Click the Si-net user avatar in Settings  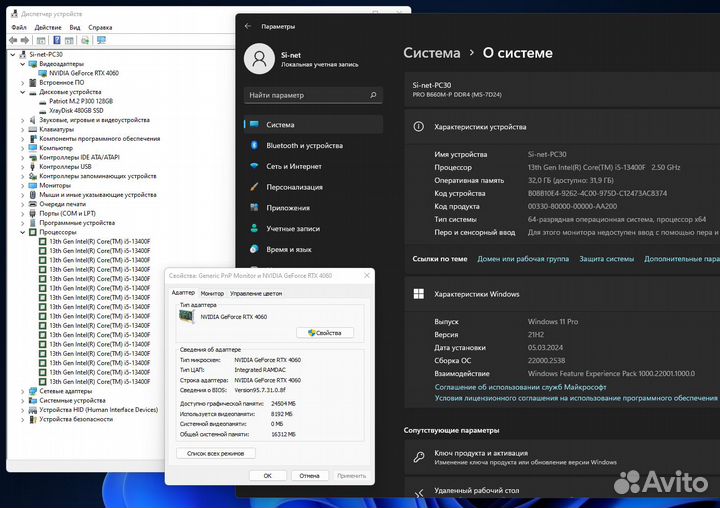(x=259, y=59)
